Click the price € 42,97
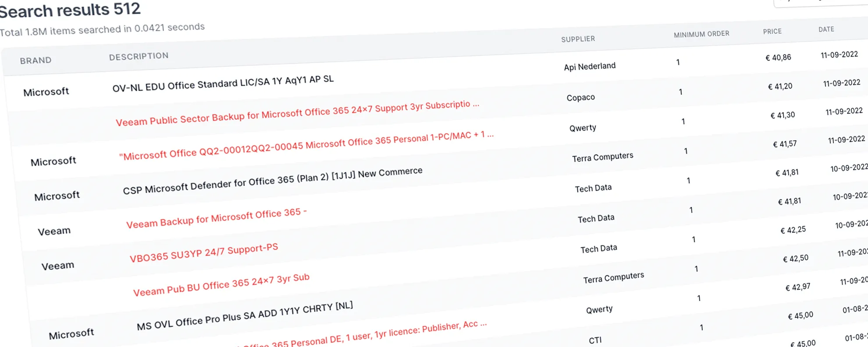The width and height of the screenshot is (868, 347). [x=798, y=287]
